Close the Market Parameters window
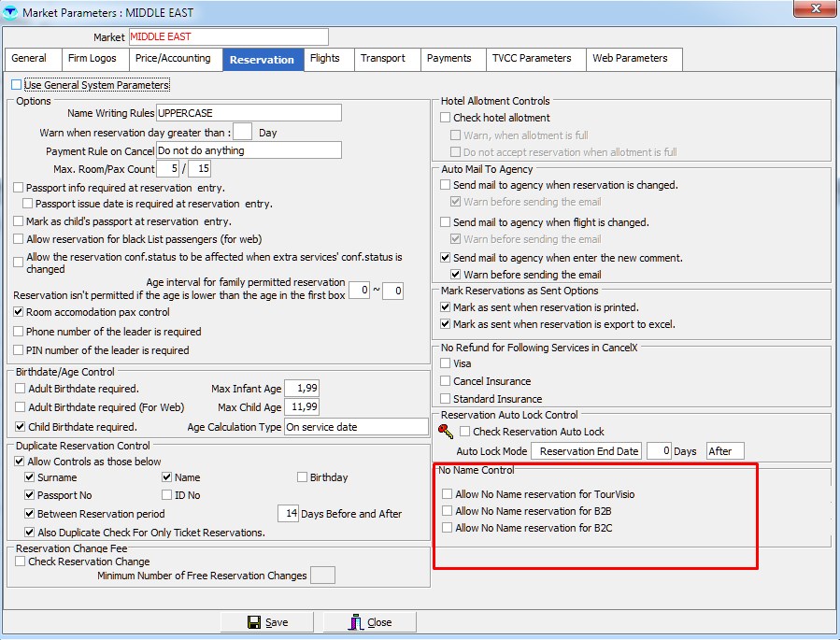 (815, 9)
